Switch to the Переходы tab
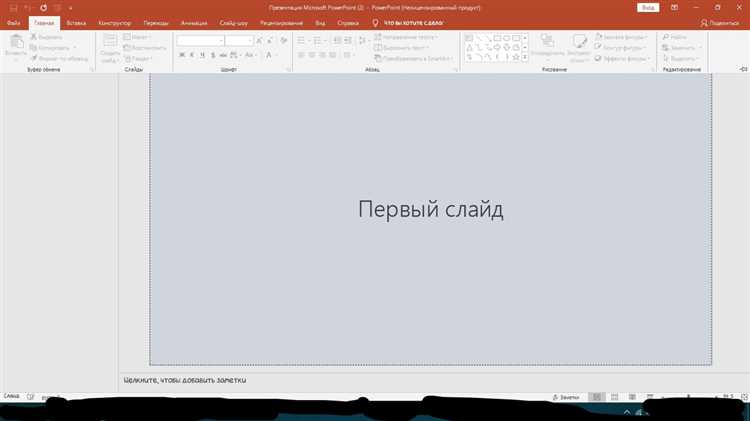The width and height of the screenshot is (750, 421). (156, 23)
